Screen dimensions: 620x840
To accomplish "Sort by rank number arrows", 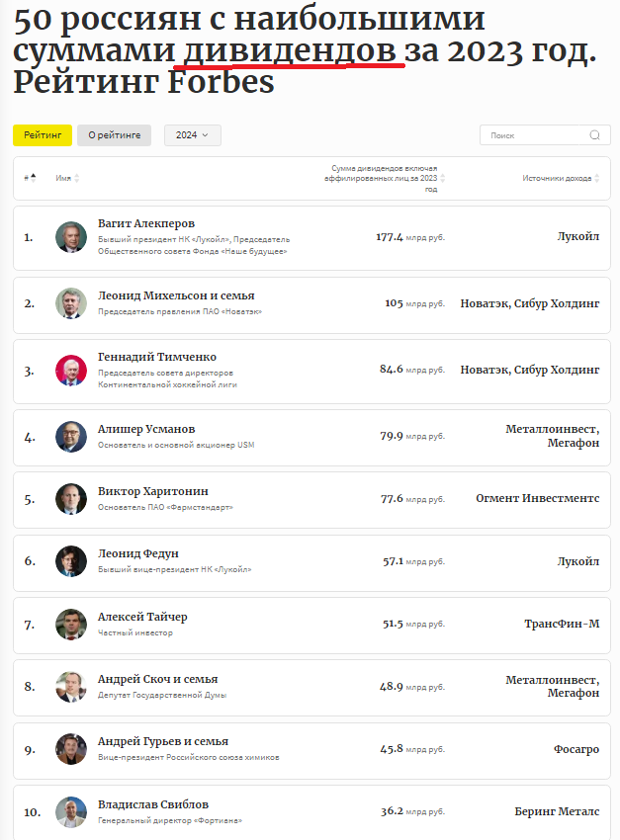I will pos(34,178).
